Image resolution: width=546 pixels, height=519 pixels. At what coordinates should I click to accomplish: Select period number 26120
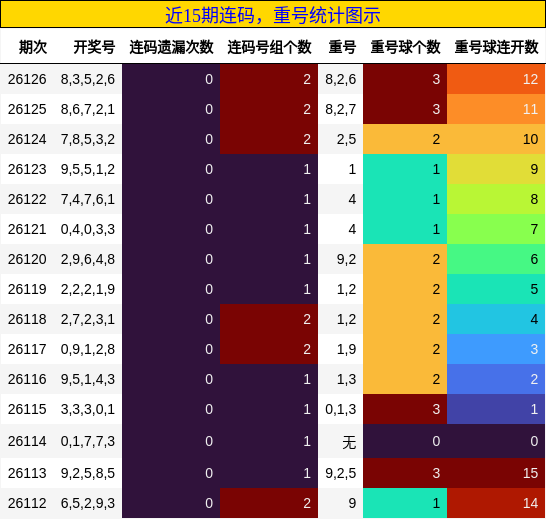(x=27, y=259)
